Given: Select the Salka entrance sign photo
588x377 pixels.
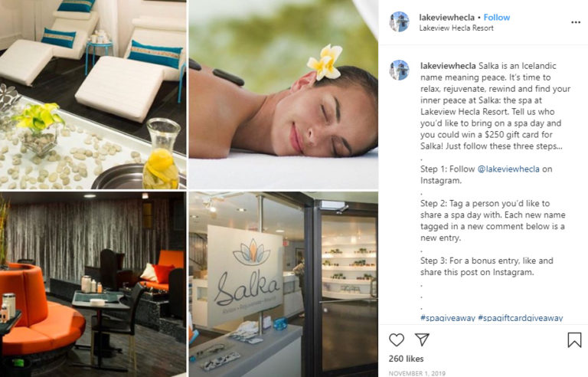Looking at the screenshot, I should (x=283, y=284).
